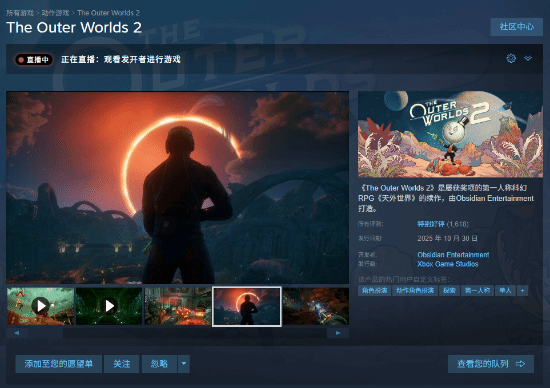Click the thumbnail strip scrollbar handle
This screenshot has width=550, height=388.
tap(46, 333)
